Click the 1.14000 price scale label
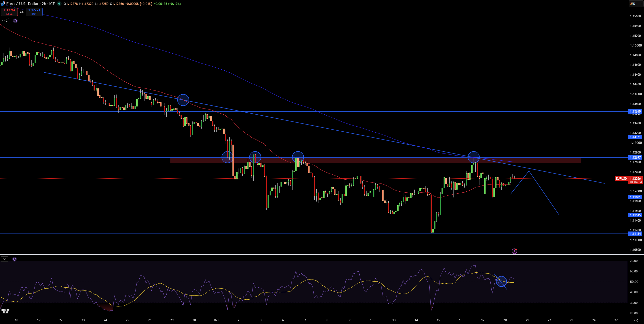Image resolution: width=644 pixels, height=324 pixels. (636, 94)
